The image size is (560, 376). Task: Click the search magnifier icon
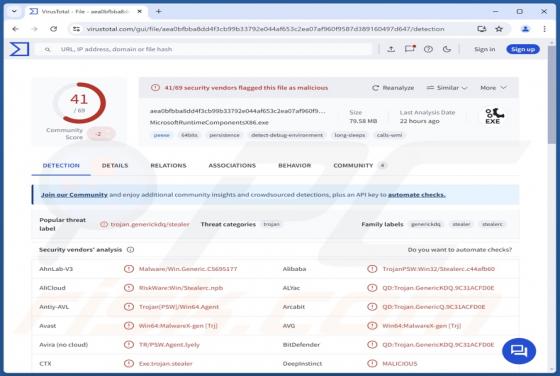click(x=48, y=50)
